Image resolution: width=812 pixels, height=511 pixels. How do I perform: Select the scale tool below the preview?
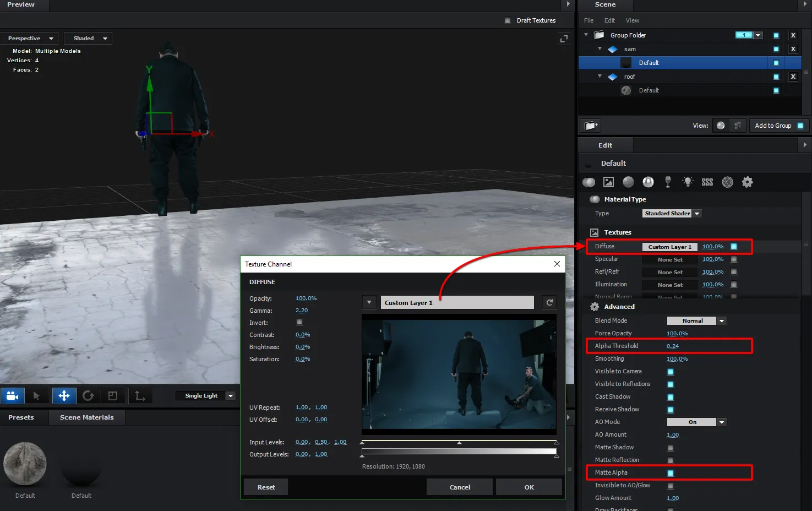pyautogui.click(x=113, y=396)
